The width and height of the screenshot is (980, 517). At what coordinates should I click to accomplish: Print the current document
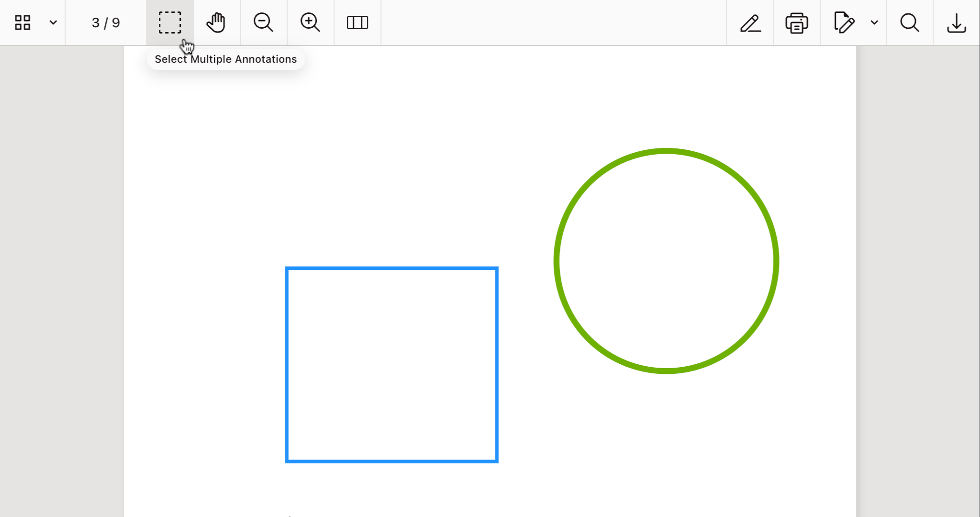pyautogui.click(x=796, y=22)
